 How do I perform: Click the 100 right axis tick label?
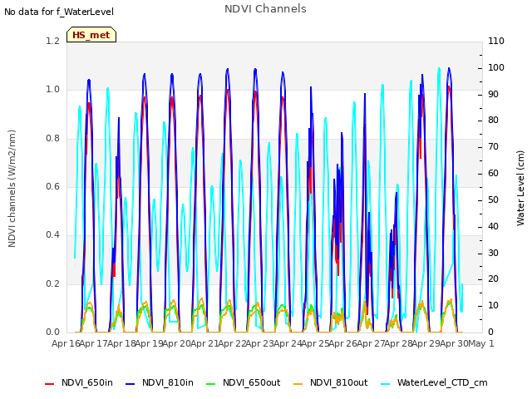pos(496,67)
